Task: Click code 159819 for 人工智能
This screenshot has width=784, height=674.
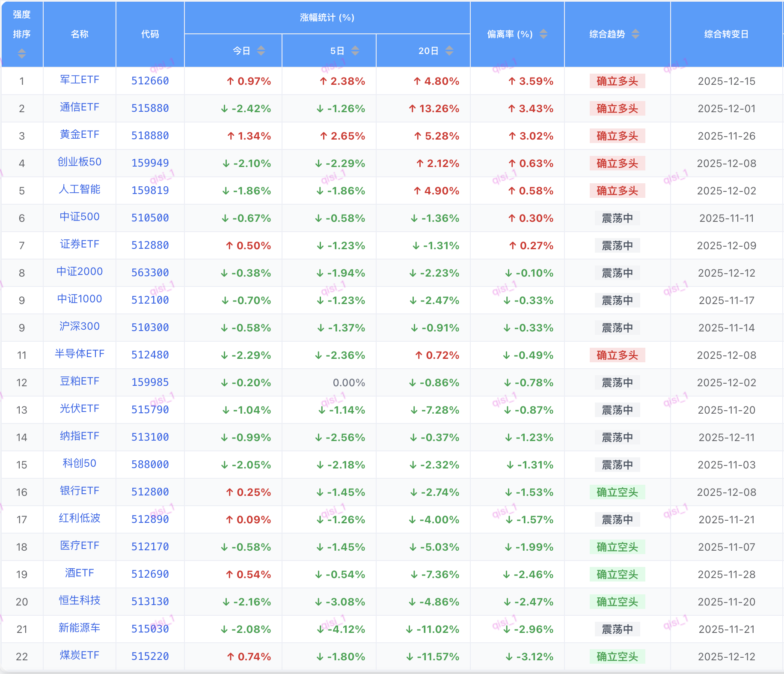Action: point(150,191)
